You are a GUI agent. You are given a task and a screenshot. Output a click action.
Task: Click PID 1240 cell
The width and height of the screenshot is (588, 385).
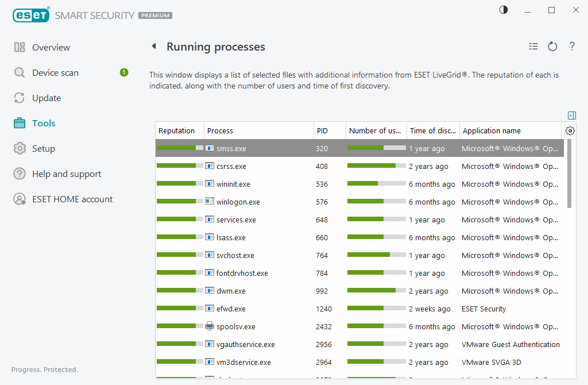click(x=324, y=309)
